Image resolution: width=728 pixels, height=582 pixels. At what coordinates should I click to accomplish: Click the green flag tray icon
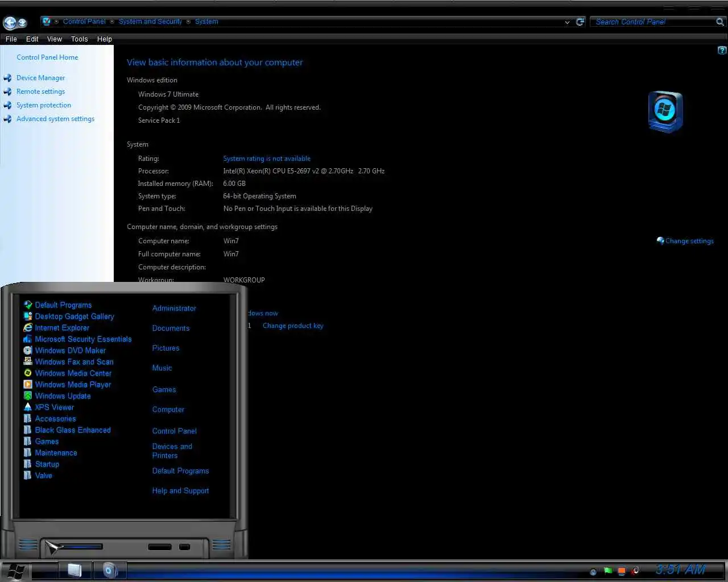[608, 571]
